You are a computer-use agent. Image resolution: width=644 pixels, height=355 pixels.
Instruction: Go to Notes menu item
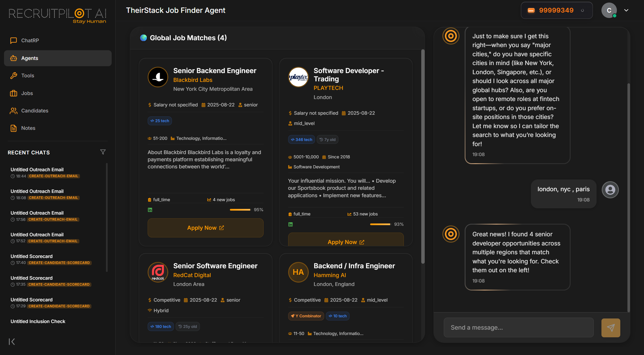58,128
